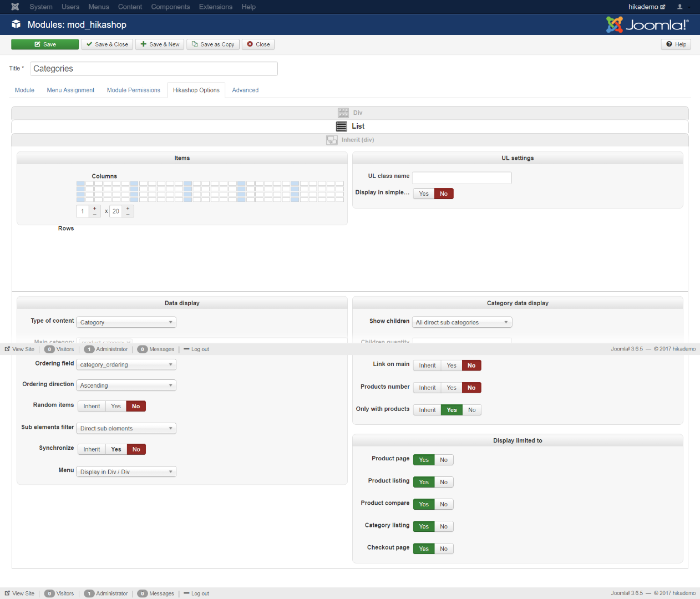Screen dimensions: 700x599
Task: Switch to the Menu Assignment tab
Action: 70,90
